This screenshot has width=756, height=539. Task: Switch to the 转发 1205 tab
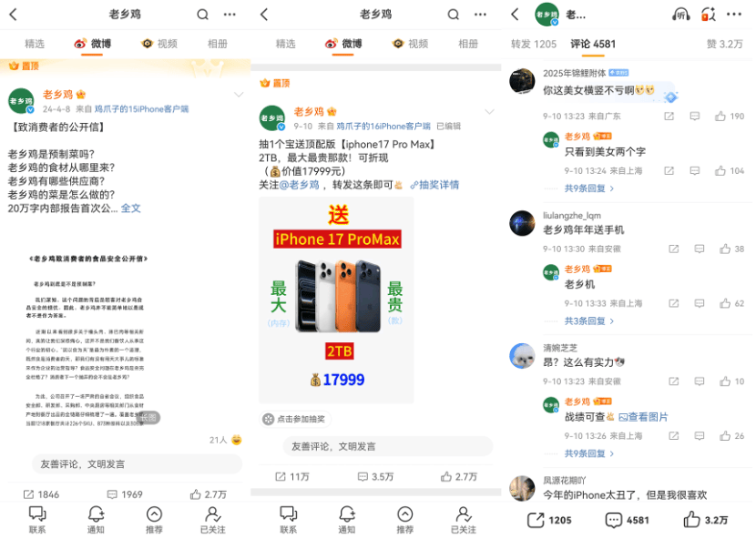pyautogui.click(x=534, y=44)
